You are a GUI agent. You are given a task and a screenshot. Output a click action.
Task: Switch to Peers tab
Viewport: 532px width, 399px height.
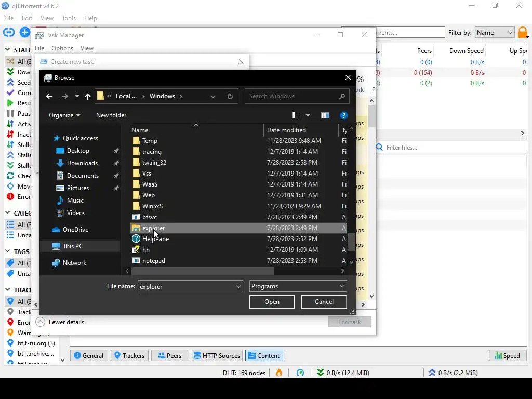pyautogui.click(x=170, y=355)
